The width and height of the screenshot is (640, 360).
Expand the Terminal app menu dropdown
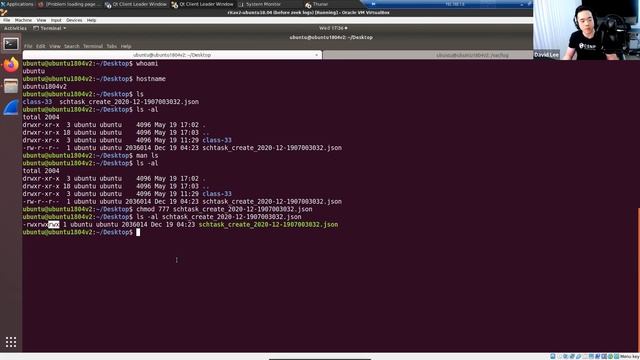pyautogui.click(x=49, y=28)
